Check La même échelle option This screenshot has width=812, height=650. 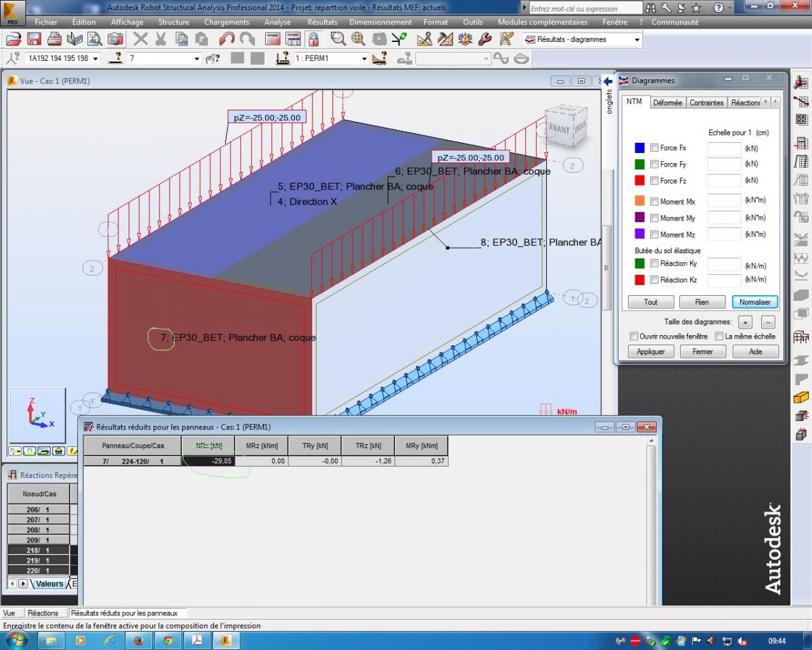click(x=719, y=336)
